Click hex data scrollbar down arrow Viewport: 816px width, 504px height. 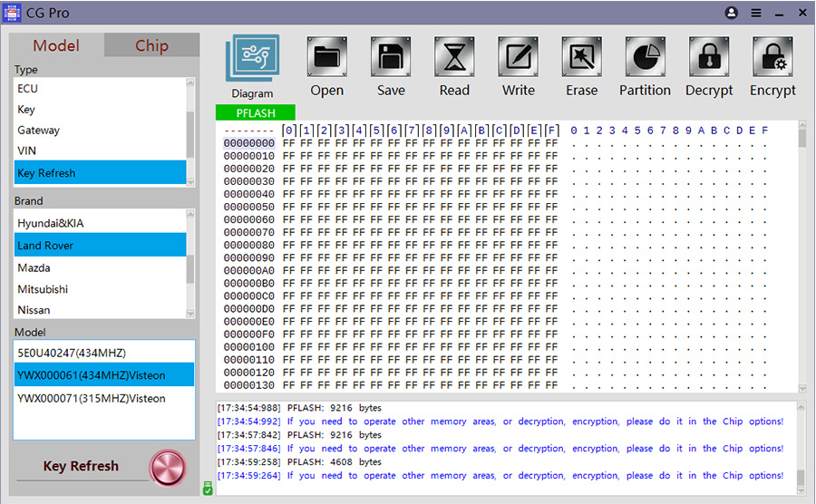coord(802,389)
